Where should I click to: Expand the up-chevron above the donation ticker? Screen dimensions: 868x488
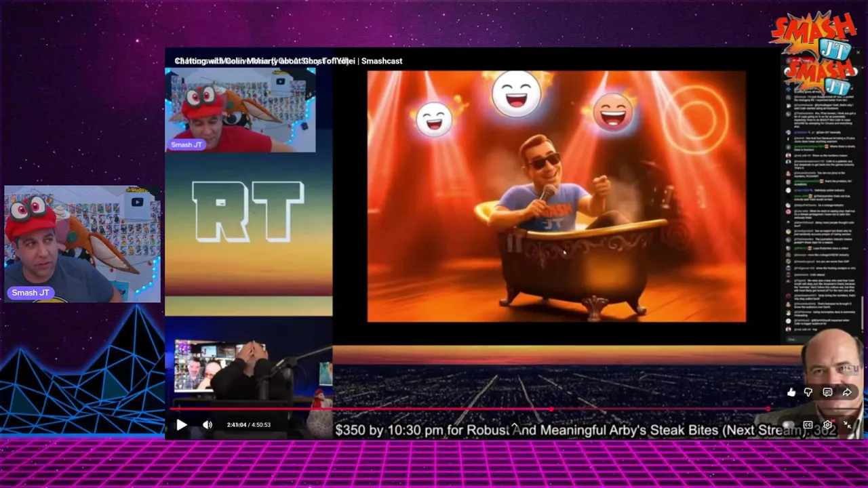tap(515, 426)
